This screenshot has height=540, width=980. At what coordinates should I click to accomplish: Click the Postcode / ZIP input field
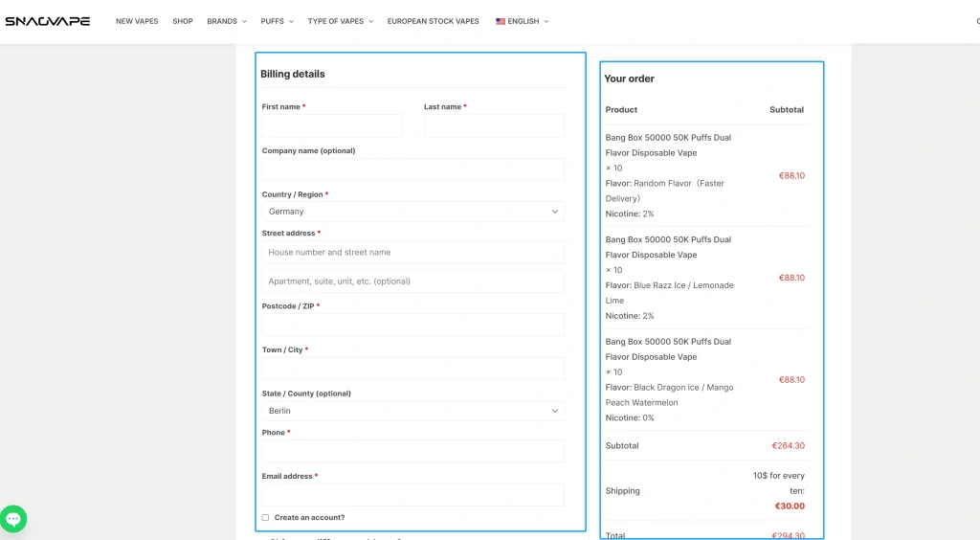tap(413, 325)
